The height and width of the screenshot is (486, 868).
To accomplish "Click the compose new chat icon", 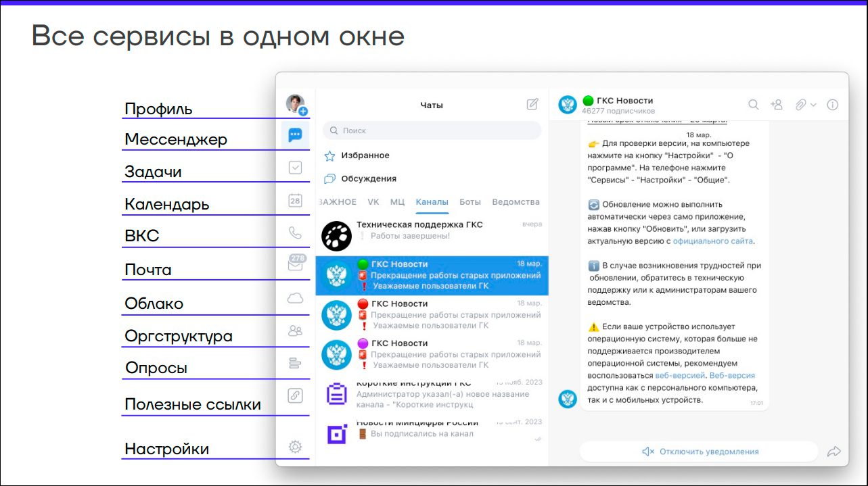I will tap(532, 104).
